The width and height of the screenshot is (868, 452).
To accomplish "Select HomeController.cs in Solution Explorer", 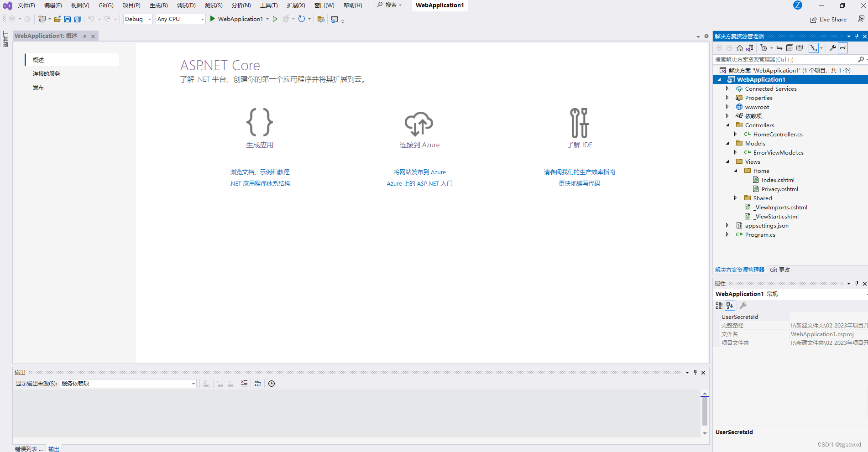I will 778,134.
